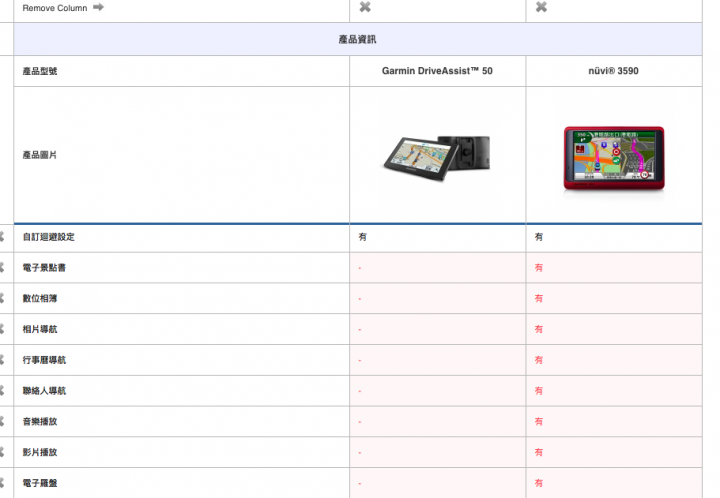720x498 pixels.
Task: Click the 'Remove Column' label
Action: tap(55, 8)
